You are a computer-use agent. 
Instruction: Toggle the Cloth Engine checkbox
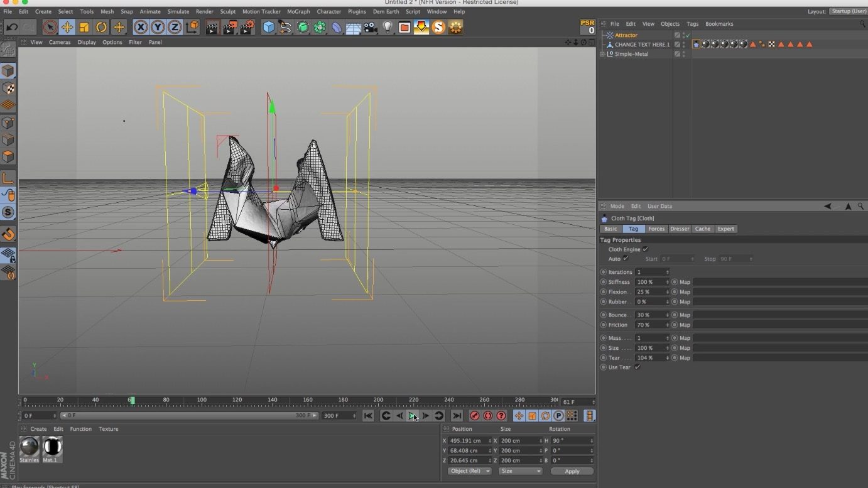click(645, 249)
